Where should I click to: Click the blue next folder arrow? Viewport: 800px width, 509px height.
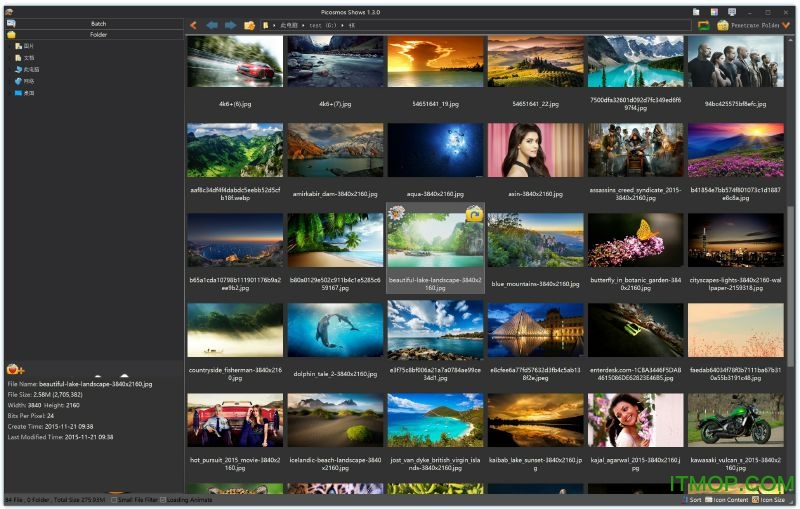(x=230, y=25)
